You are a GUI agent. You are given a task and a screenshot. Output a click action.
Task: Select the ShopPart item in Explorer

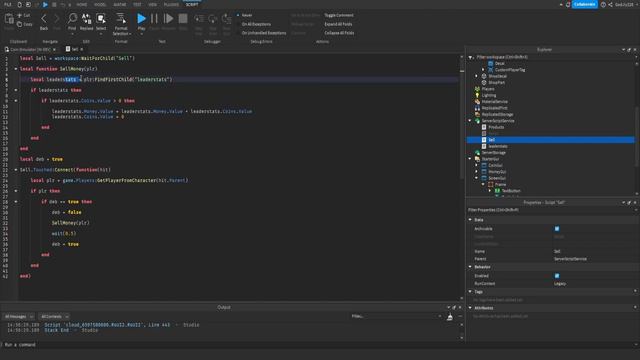496,82
